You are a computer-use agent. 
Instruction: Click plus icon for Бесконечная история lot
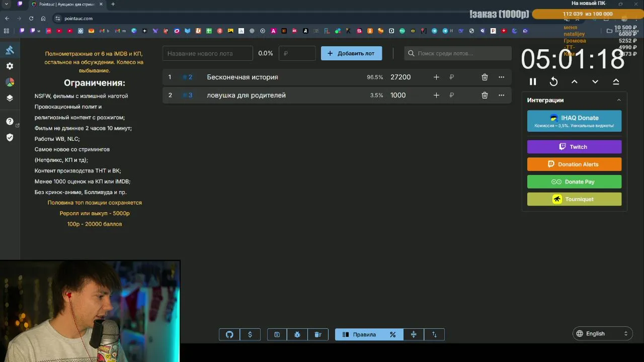click(436, 77)
